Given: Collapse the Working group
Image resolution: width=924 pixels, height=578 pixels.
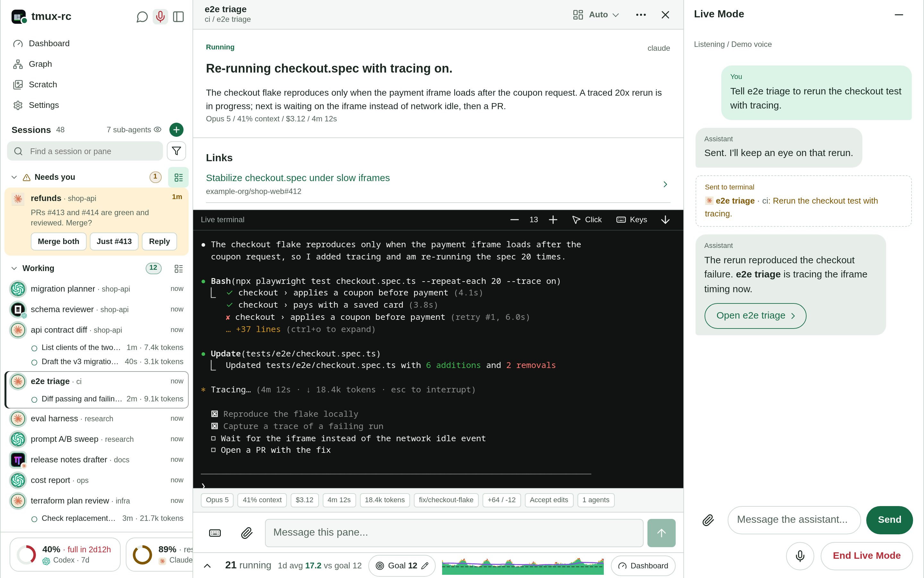Looking at the screenshot, I should pos(14,268).
